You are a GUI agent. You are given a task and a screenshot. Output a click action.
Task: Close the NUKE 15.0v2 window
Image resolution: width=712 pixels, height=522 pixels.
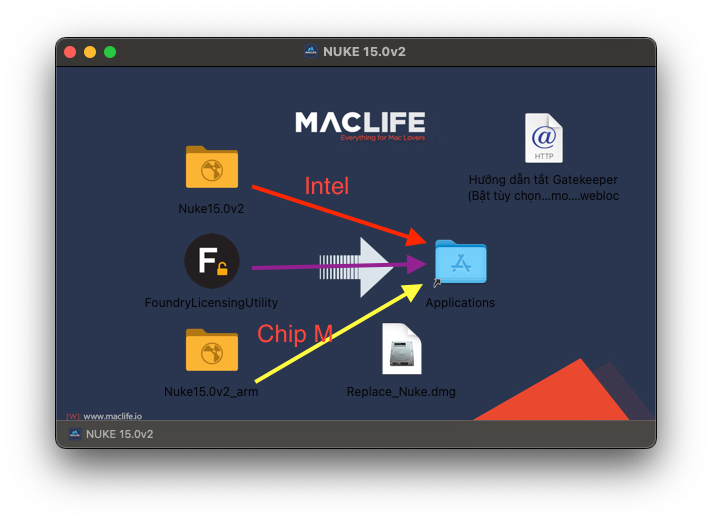[70, 52]
